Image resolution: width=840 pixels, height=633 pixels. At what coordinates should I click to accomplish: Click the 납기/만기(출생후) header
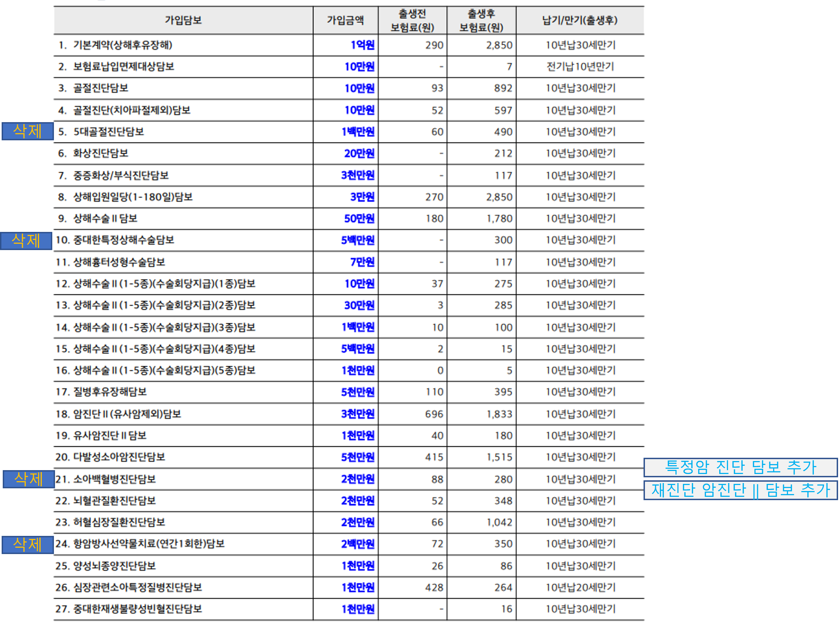point(579,20)
